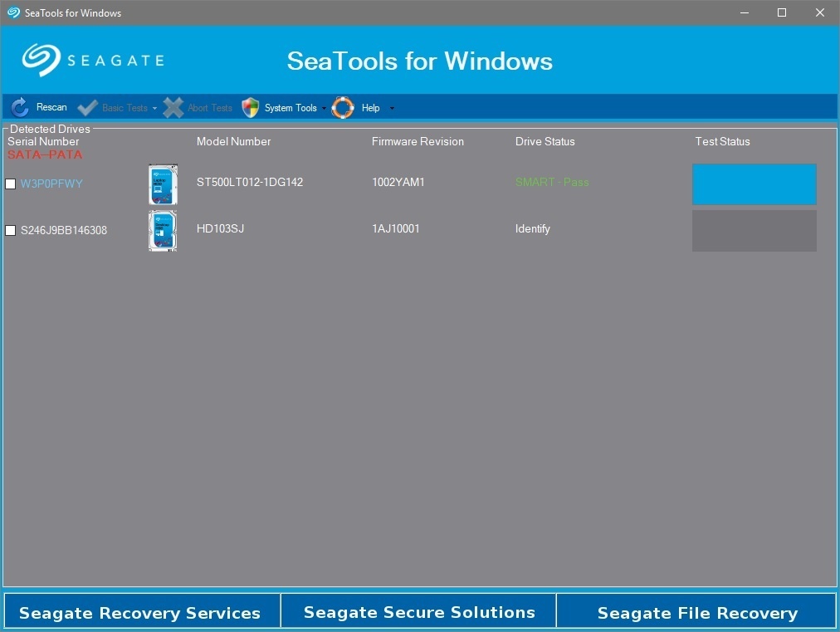The height and width of the screenshot is (632, 840).
Task: Click serial number W3P0PFWY
Action: click(x=51, y=184)
